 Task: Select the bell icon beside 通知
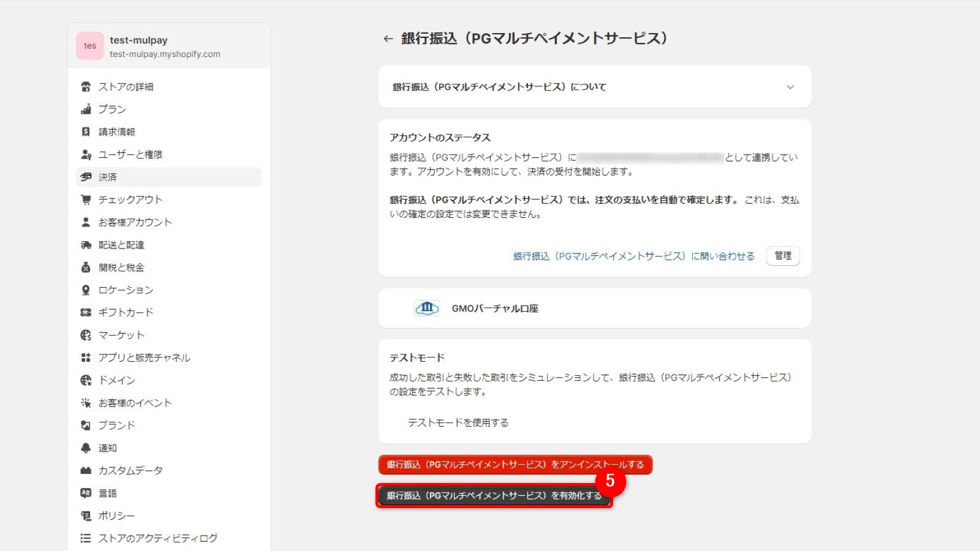pos(86,448)
